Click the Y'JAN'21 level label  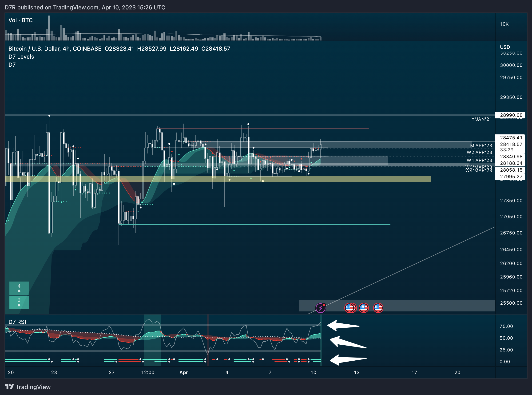(x=482, y=119)
